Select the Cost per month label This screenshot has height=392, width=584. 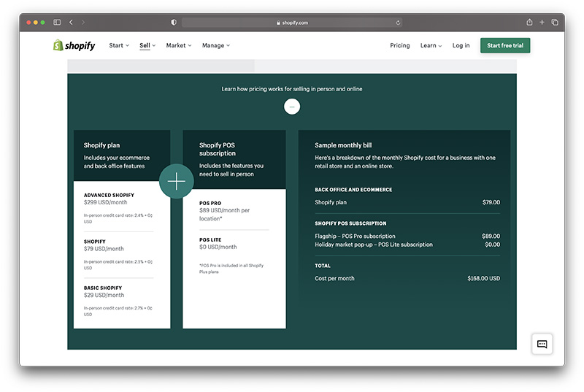click(334, 278)
